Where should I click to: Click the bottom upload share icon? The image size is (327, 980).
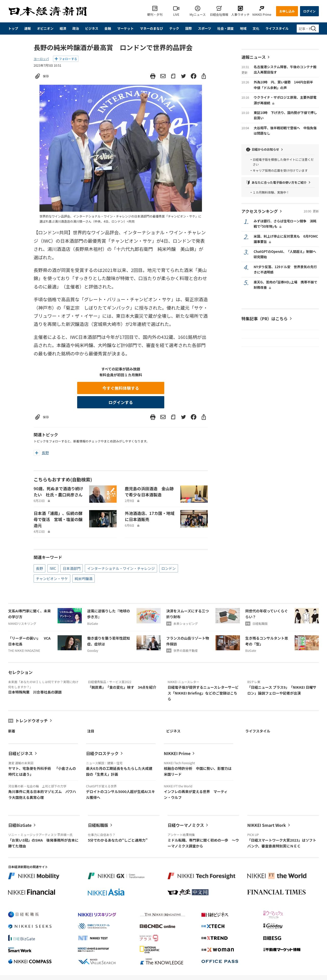pyautogui.click(x=204, y=417)
